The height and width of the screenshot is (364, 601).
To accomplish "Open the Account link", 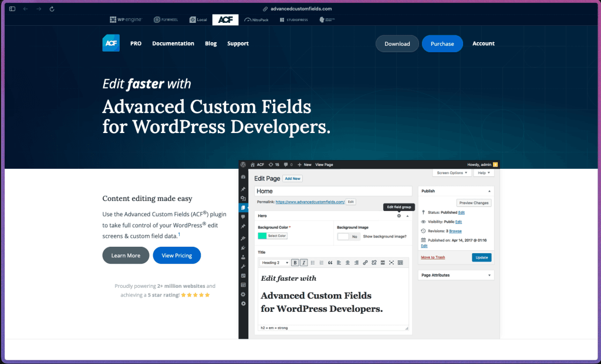I will (x=484, y=43).
